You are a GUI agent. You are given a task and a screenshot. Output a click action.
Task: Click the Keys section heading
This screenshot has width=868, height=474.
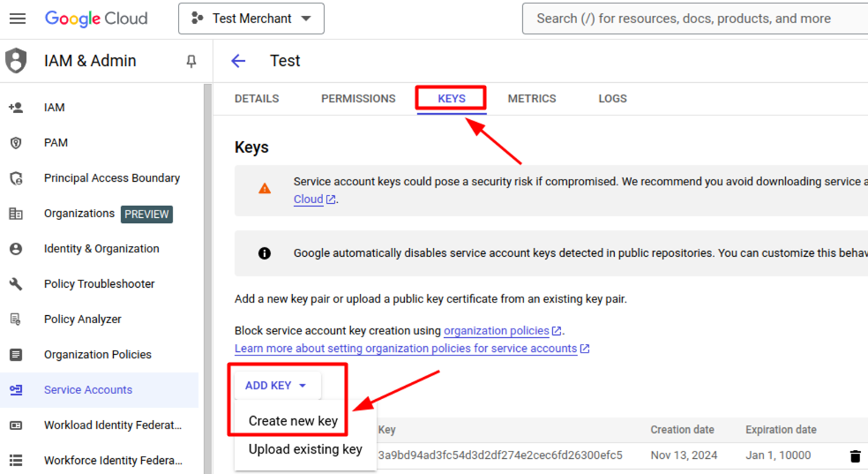(x=251, y=147)
